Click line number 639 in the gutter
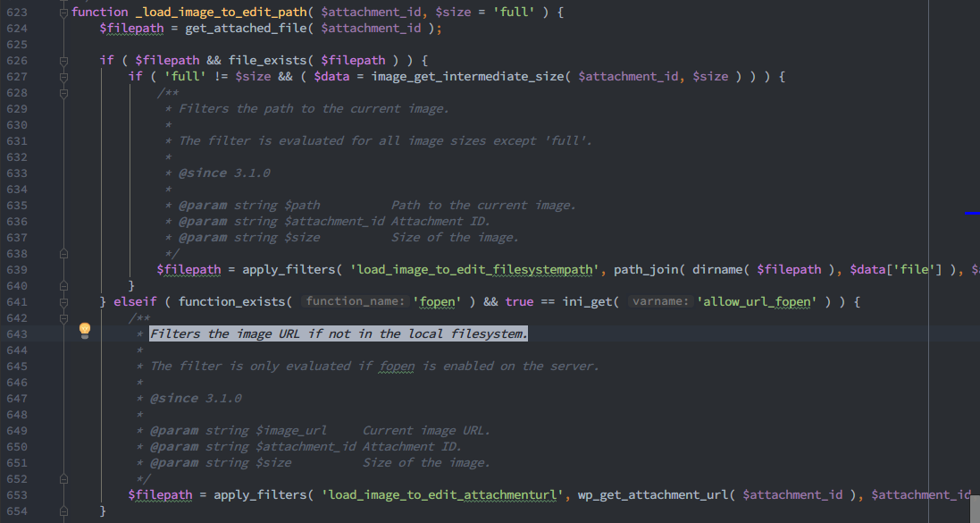Image resolution: width=980 pixels, height=523 pixels. [x=17, y=270]
